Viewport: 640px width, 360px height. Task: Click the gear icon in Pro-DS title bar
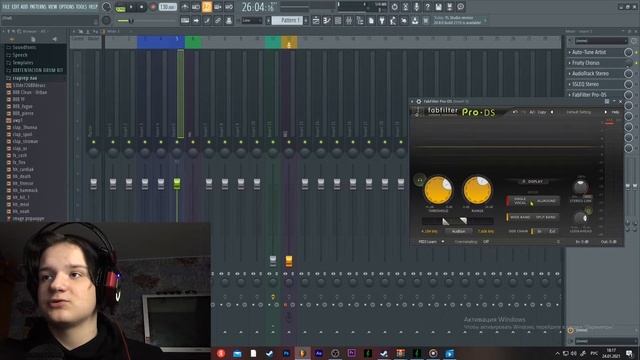point(419,101)
